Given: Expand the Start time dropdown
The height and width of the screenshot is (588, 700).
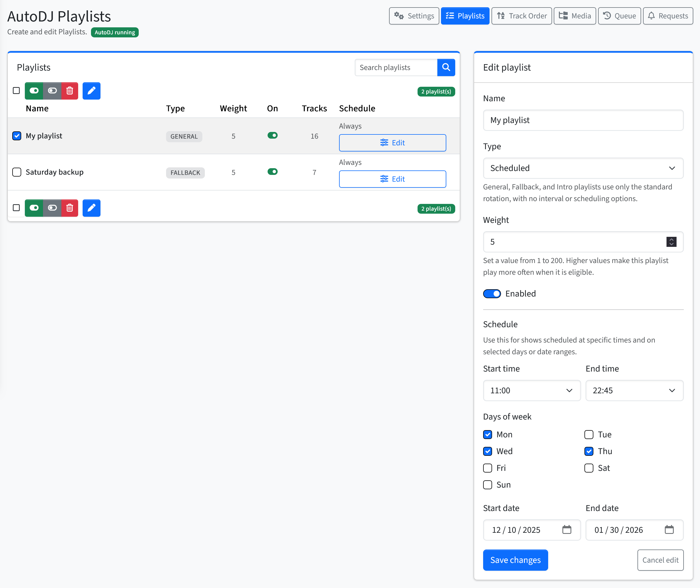Looking at the screenshot, I should coord(532,390).
